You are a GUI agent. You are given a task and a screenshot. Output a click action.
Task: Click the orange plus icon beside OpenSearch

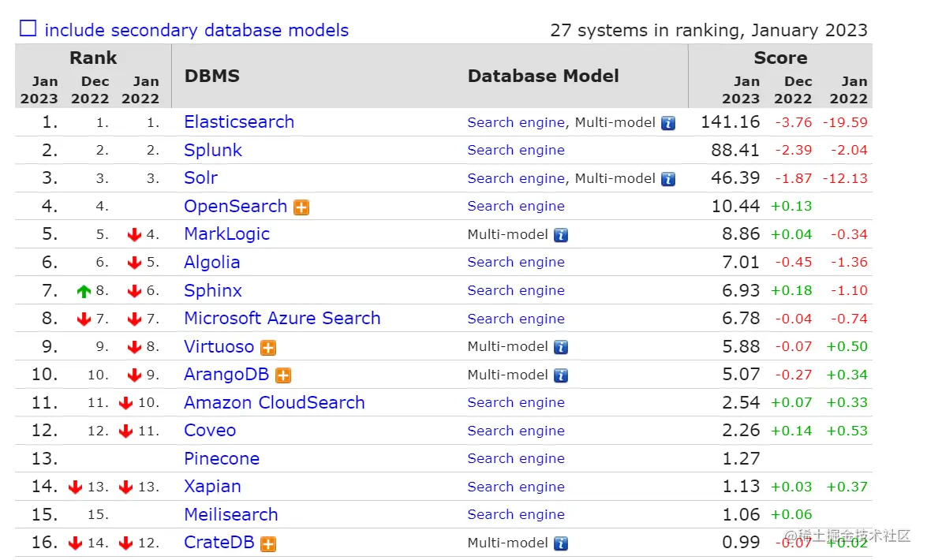301,207
